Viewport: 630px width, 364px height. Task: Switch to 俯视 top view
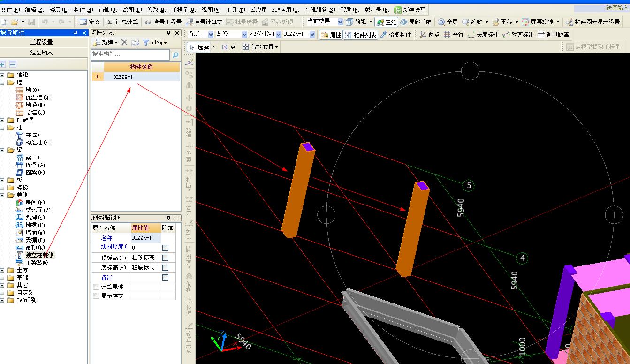(x=357, y=22)
